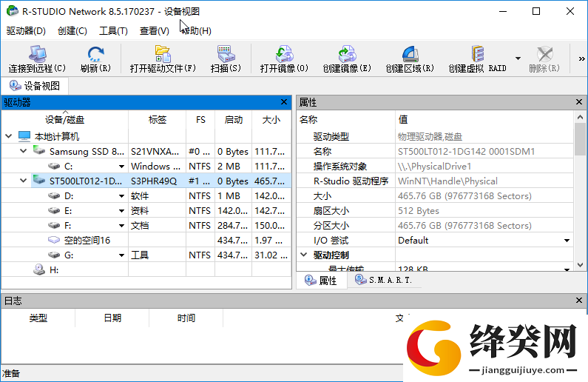Screen dimensions: 588x382
Task: Click properties scrollbar down arrow
Action: [x=580, y=265]
